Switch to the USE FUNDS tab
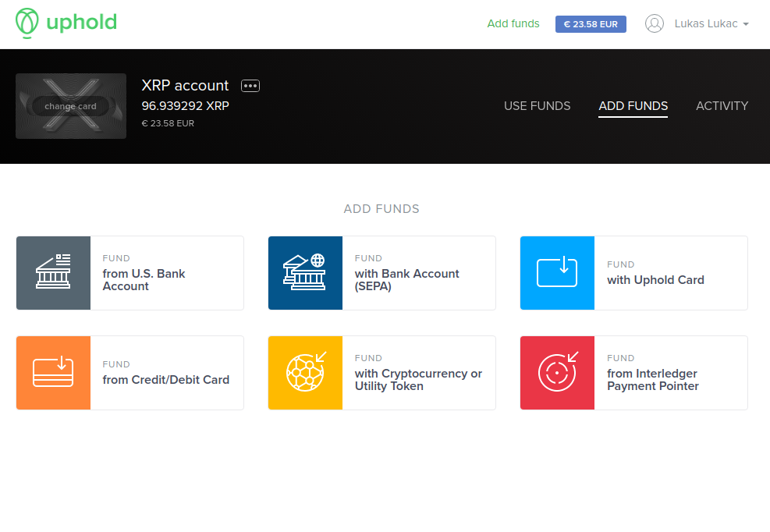 (x=537, y=106)
